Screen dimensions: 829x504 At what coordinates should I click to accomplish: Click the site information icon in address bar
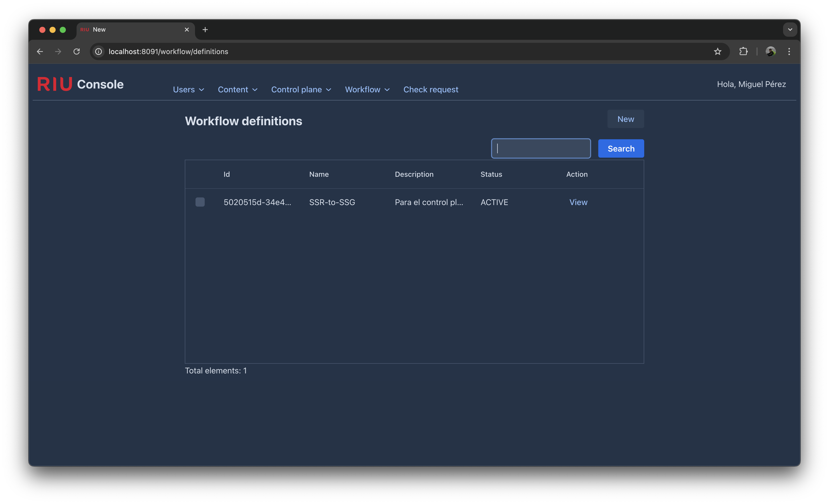coord(98,52)
